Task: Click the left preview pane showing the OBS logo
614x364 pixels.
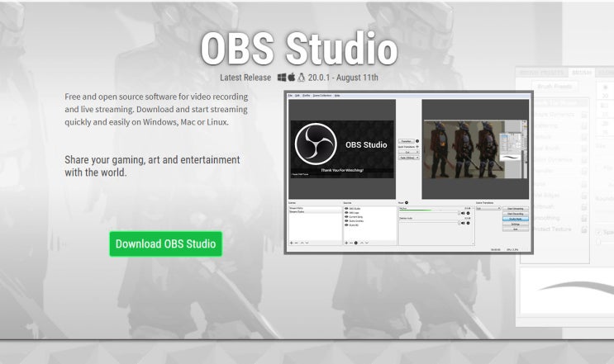Action: point(342,149)
